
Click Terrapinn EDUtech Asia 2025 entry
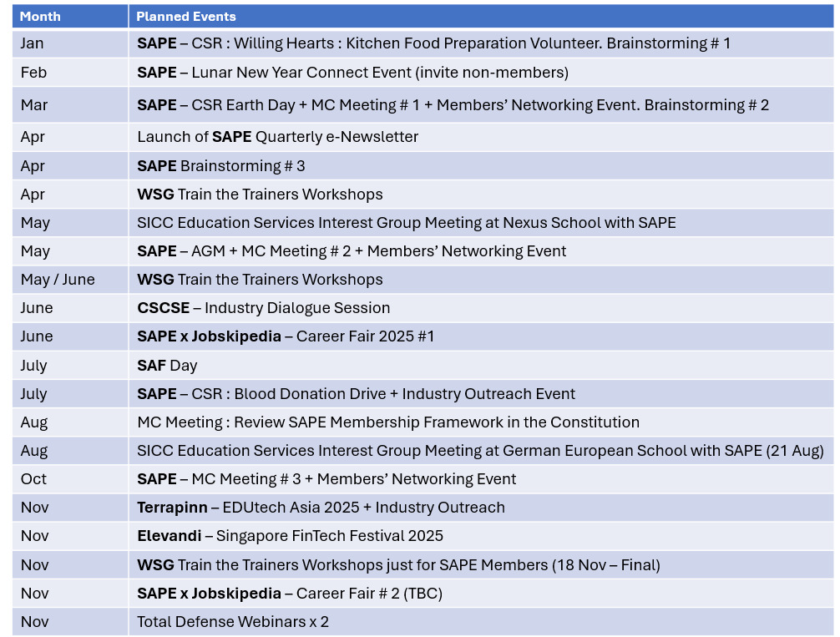coord(321,508)
